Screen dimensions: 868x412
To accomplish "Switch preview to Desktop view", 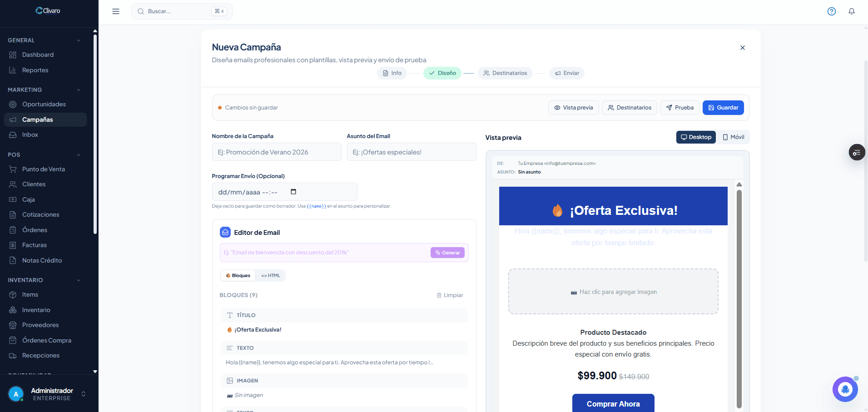I will pyautogui.click(x=696, y=137).
